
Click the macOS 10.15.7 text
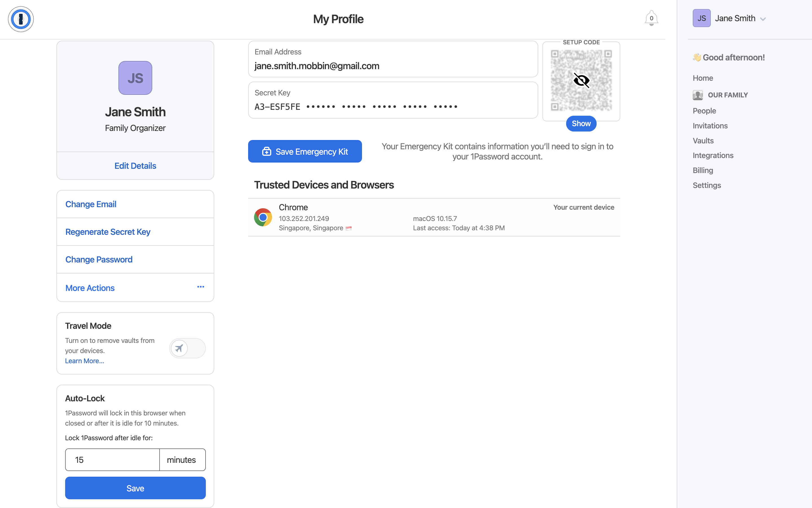[435, 218]
